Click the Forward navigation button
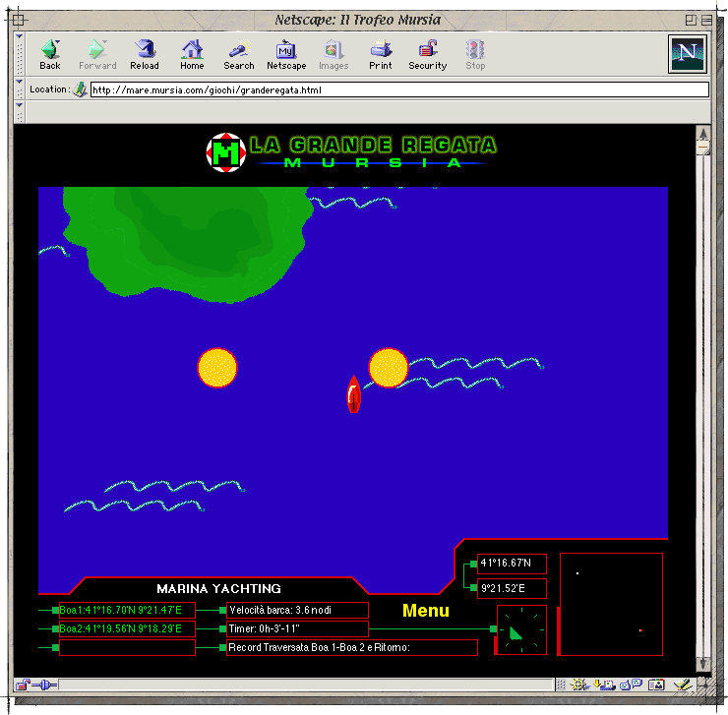The image size is (728, 715). tap(97, 55)
